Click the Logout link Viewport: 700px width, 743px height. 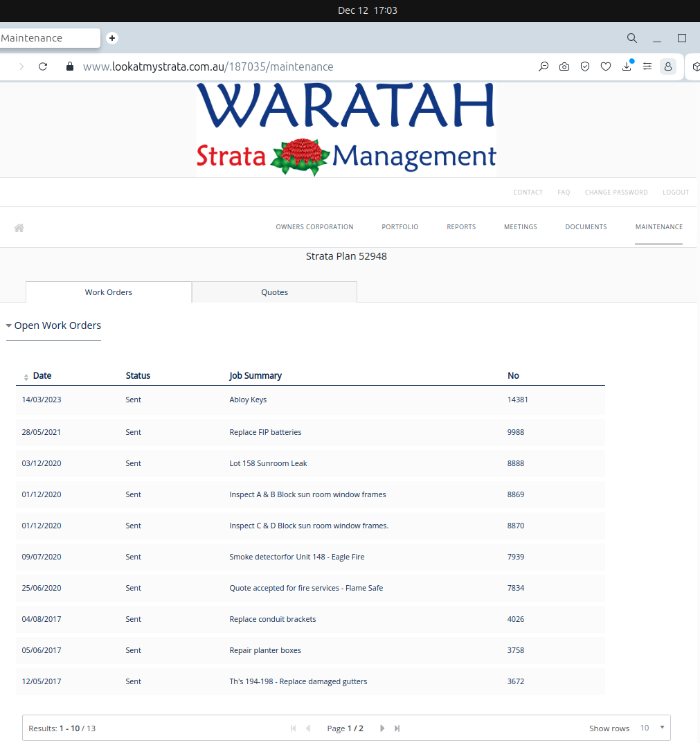click(x=675, y=193)
